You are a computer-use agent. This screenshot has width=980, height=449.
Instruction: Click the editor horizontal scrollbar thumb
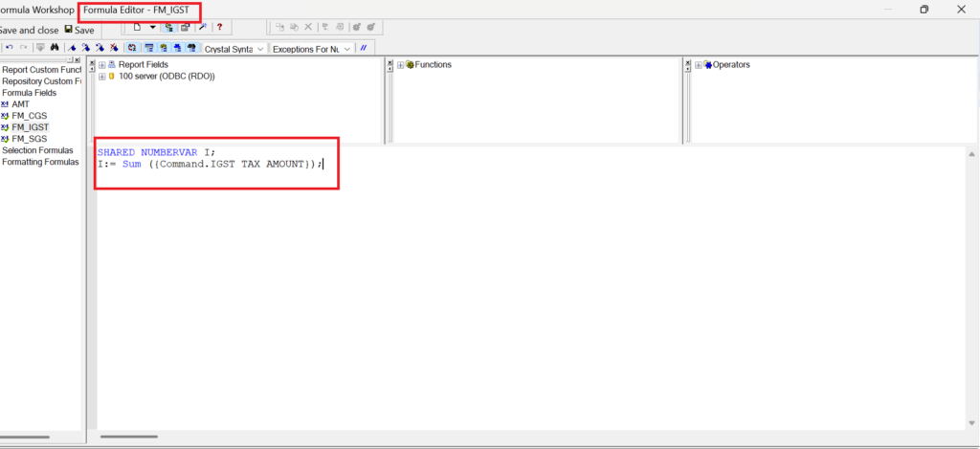tap(129, 437)
